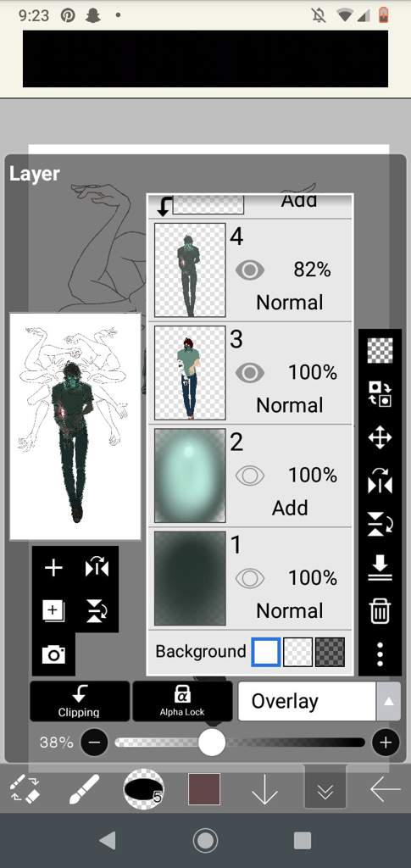Click the opacity slider knob
The image size is (411, 868).
[212, 743]
